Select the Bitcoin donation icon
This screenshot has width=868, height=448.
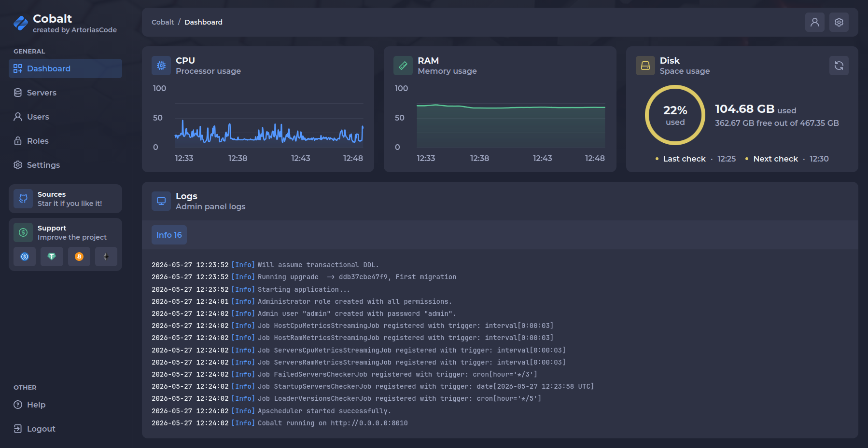[79, 257]
